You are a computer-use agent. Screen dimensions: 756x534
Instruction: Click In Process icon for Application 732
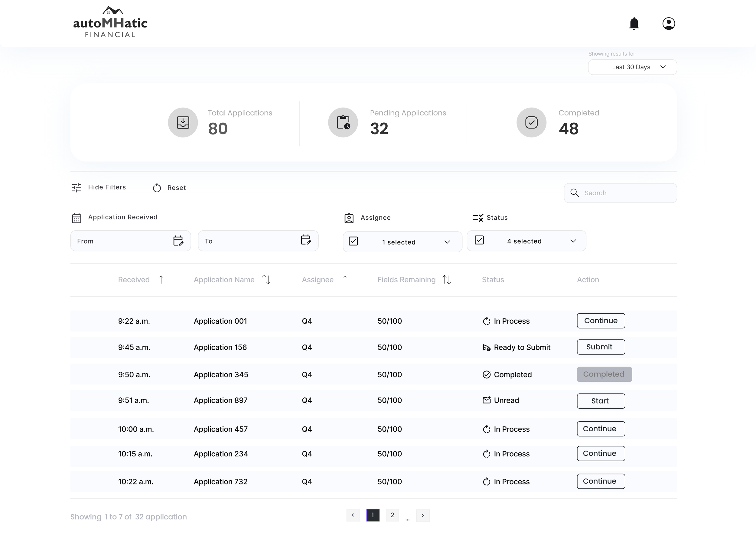coord(486,482)
